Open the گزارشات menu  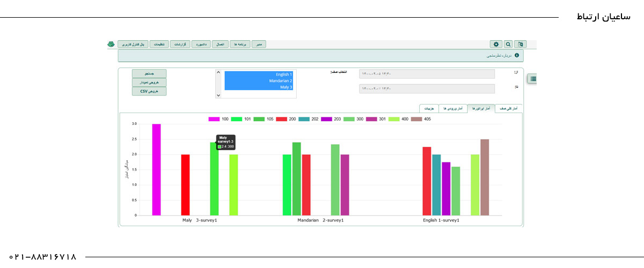(181, 44)
